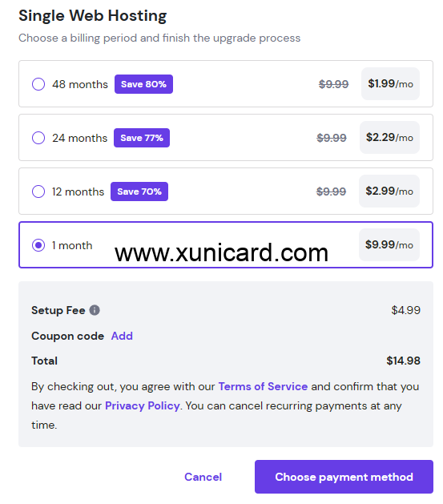This screenshot has width=443, height=504.
Task: Click the $2.99/mo price box
Action: click(389, 192)
